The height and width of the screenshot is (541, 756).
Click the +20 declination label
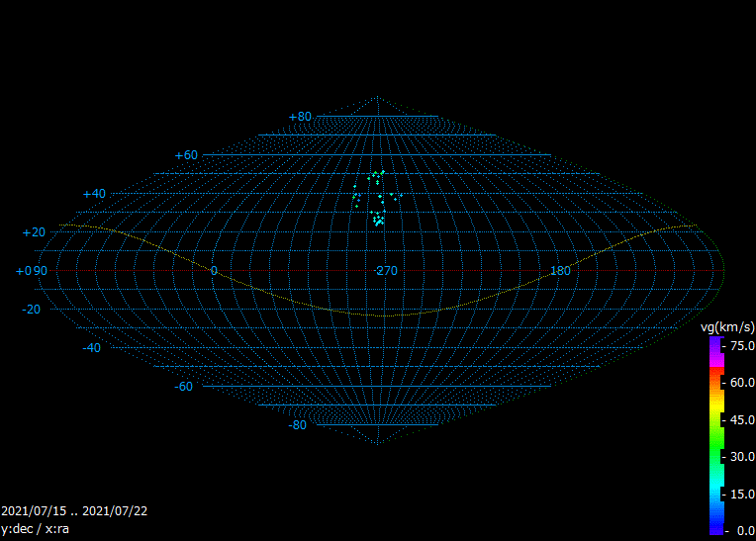(x=34, y=232)
